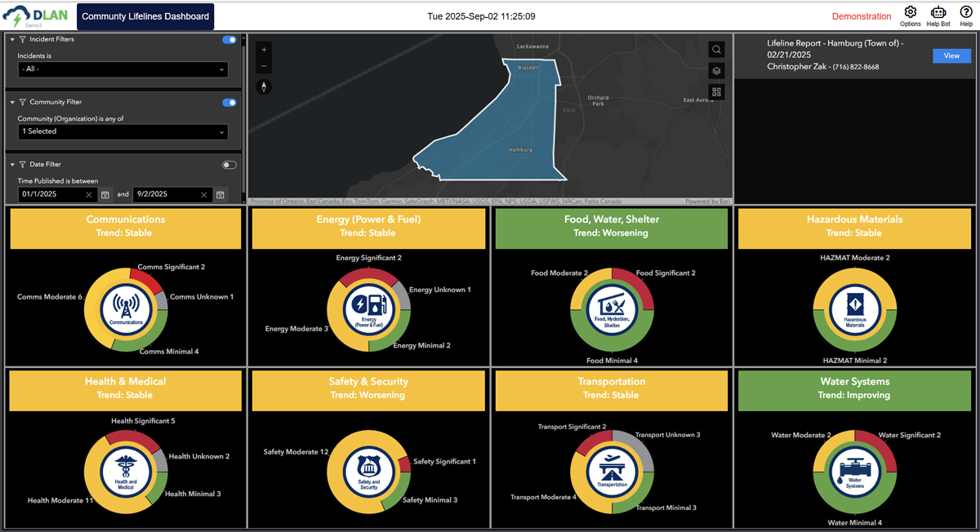Disable the Community Filter toggle

click(x=229, y=102)
